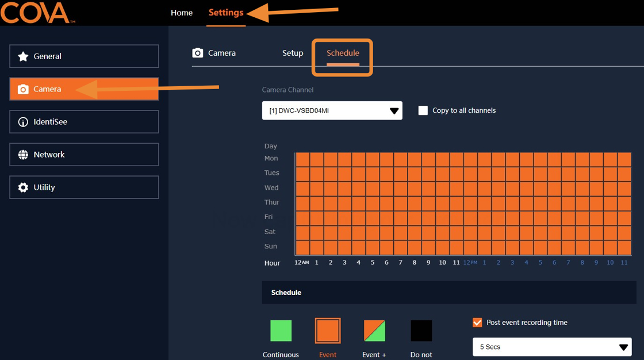The width and height of the screenshot is (644, 360).
Task: Click the Event + label text
Action: click(374, 355)
